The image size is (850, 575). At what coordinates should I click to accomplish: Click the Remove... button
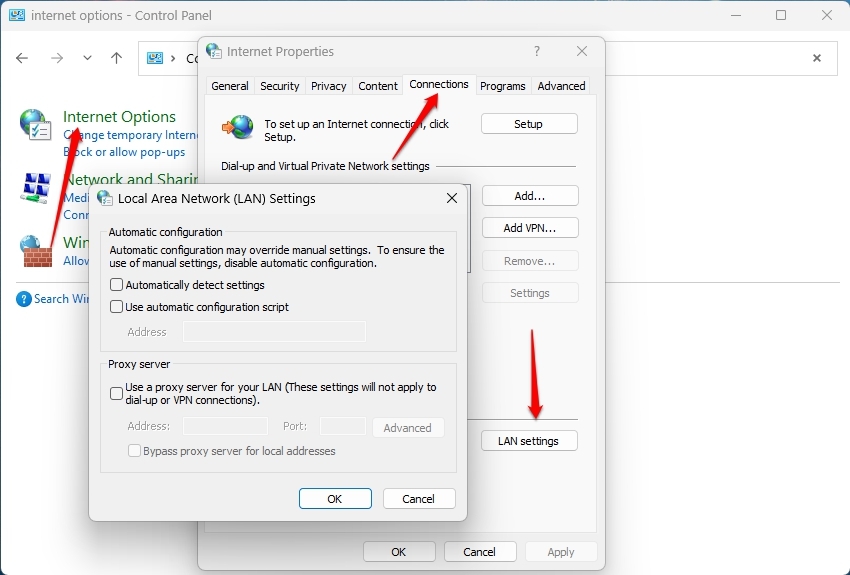point(530,261)
